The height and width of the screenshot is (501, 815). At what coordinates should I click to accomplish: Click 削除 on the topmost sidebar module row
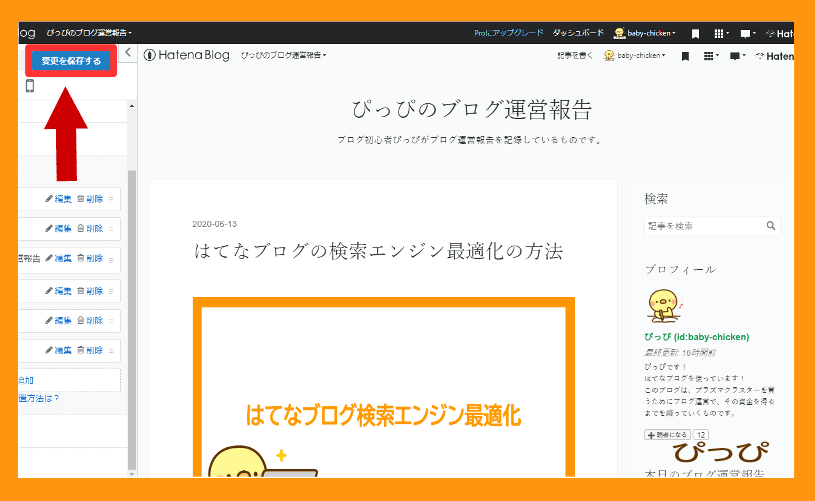(x=90, y=199)
